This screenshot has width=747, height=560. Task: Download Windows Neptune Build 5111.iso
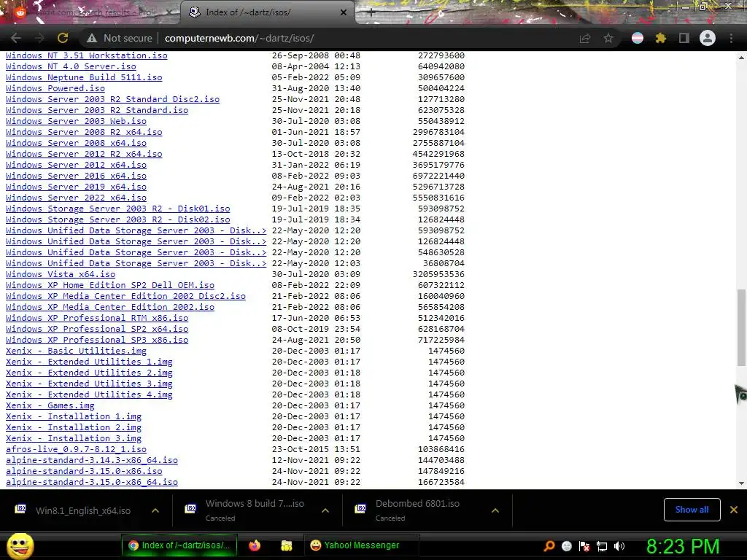tap(84, 77)
